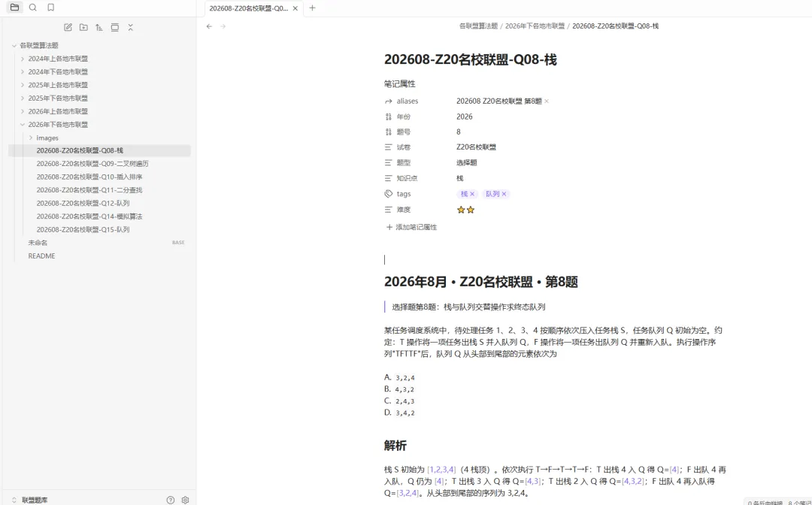
Task: Go to 各联盟算法题 in breadcrumb
Action: (x=478, y=26)
